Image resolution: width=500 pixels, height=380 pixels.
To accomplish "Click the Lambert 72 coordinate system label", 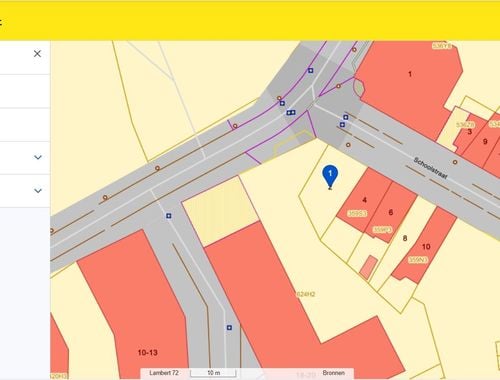I will click(164, 373).
